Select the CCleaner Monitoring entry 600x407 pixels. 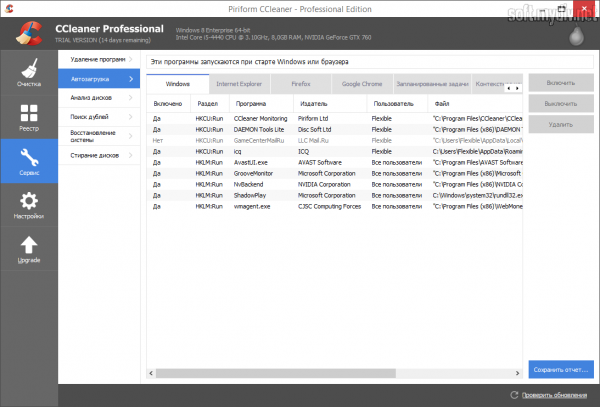(334, 119)
